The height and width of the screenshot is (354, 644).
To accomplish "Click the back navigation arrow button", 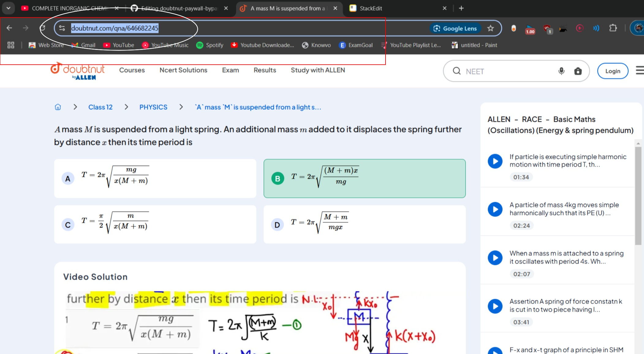I will [x=9, y=28].
